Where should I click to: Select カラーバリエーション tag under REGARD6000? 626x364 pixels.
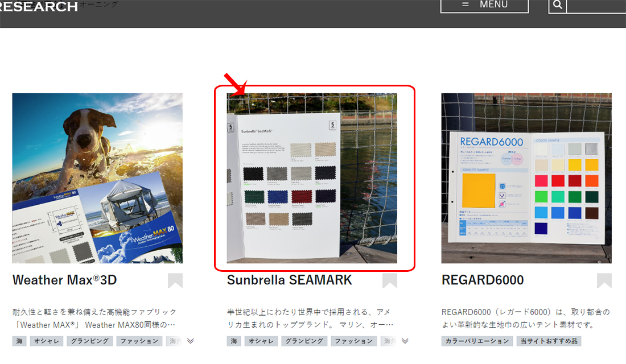click(x=477, y=341)
